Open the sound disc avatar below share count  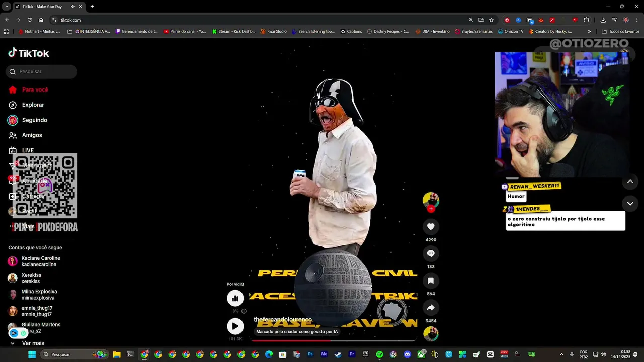[431, 334]
